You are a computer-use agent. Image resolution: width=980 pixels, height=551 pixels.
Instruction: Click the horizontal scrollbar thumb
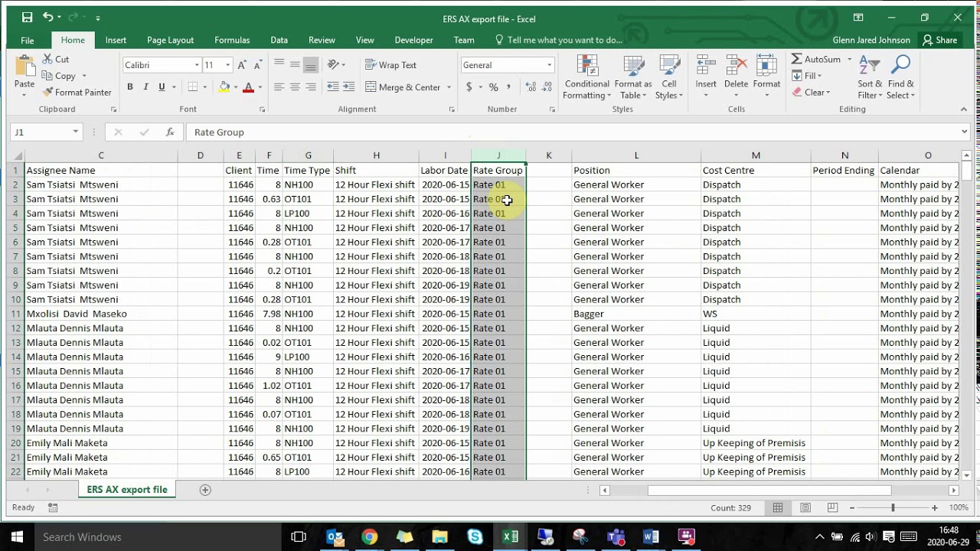tap(769, 490)
